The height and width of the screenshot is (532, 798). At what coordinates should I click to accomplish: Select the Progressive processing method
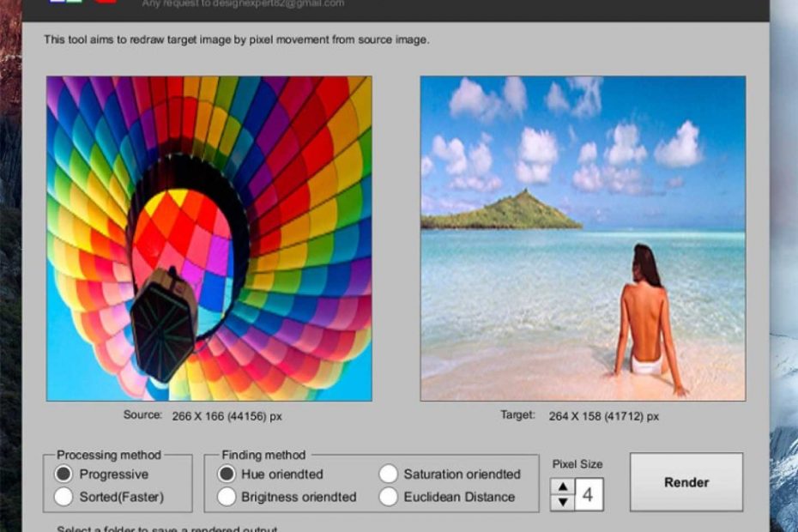[x=63, y=475]
